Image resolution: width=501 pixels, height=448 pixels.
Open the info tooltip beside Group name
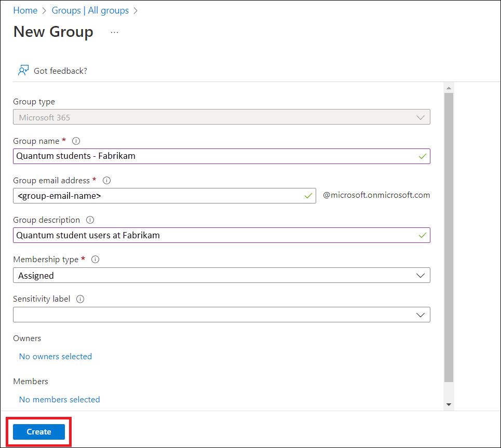tap(76, 141)
